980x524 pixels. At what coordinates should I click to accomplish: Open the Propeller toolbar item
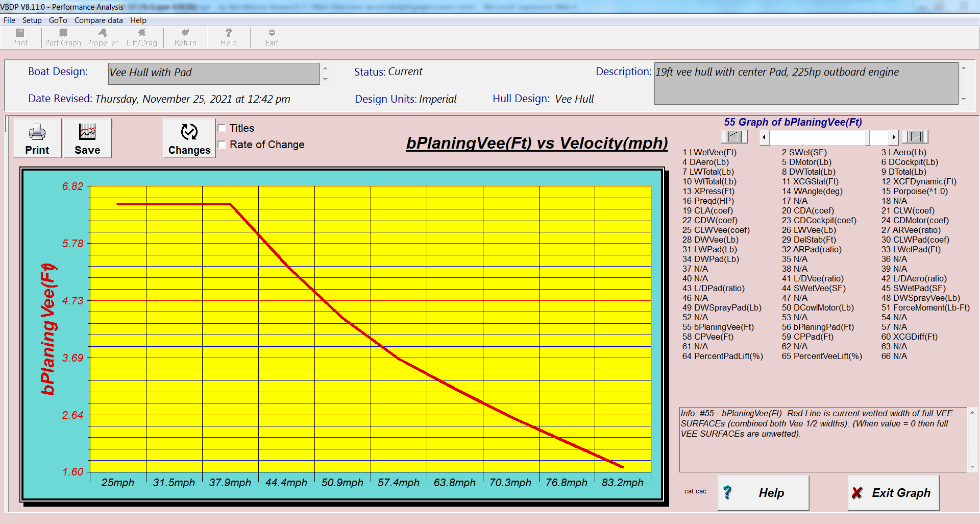[x=102, y=38]
